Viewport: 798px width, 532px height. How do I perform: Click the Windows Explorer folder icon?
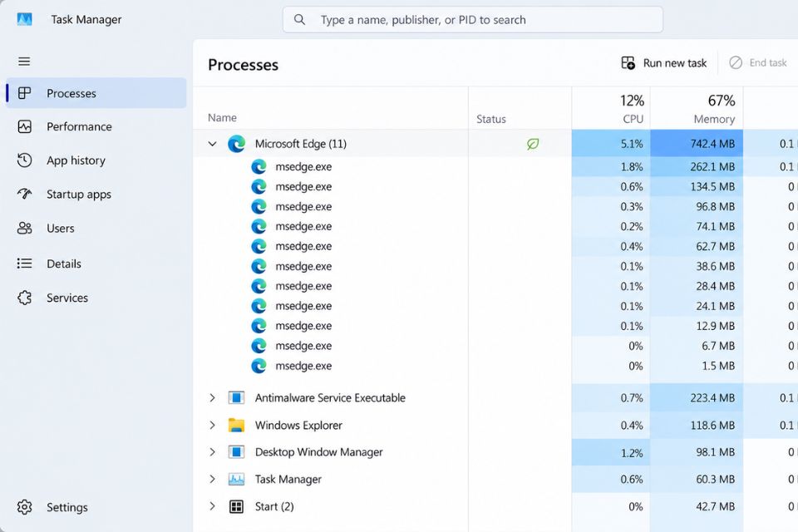pyautogui.click(x=236, y=425)
